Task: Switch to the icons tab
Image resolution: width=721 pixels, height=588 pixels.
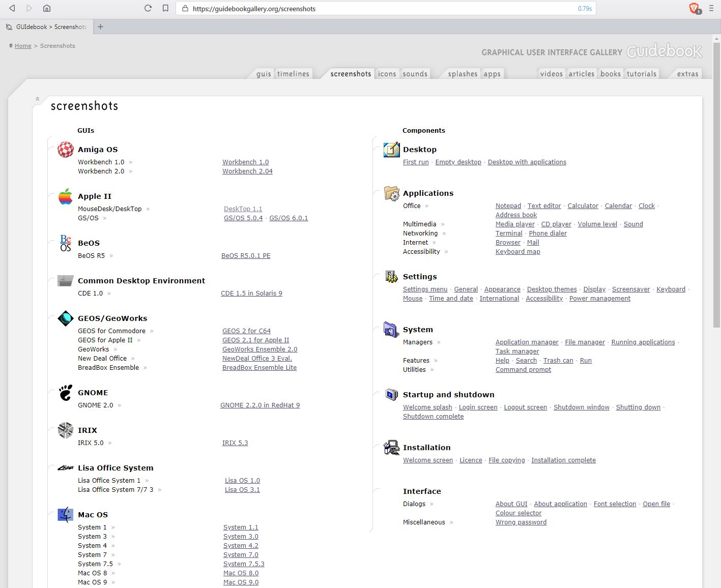Action: pos(387,74)
